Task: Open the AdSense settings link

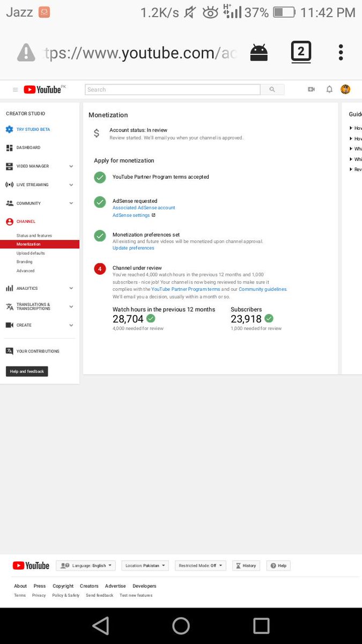Action: (131, 215)
